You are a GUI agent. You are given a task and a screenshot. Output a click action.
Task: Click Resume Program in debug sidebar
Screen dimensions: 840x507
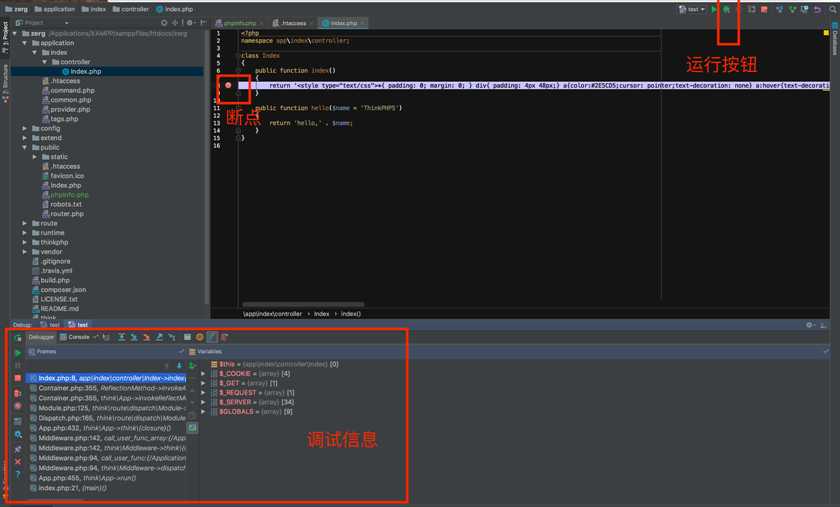[x=18, y=353]
